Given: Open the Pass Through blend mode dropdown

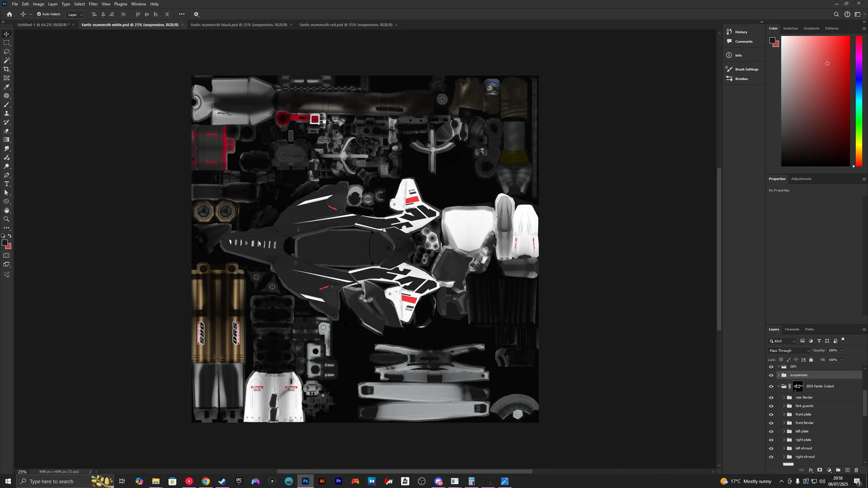Looking at the screenshot, I should (788, 351).
